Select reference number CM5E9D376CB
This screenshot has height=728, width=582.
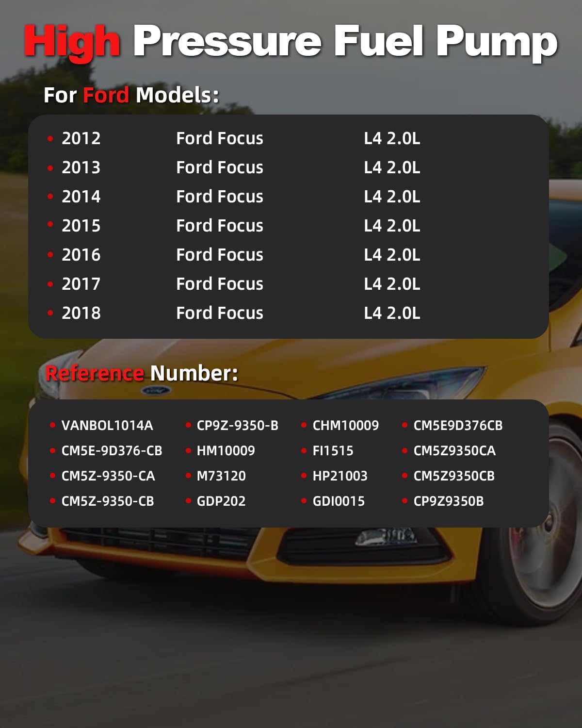click(458, 426)
